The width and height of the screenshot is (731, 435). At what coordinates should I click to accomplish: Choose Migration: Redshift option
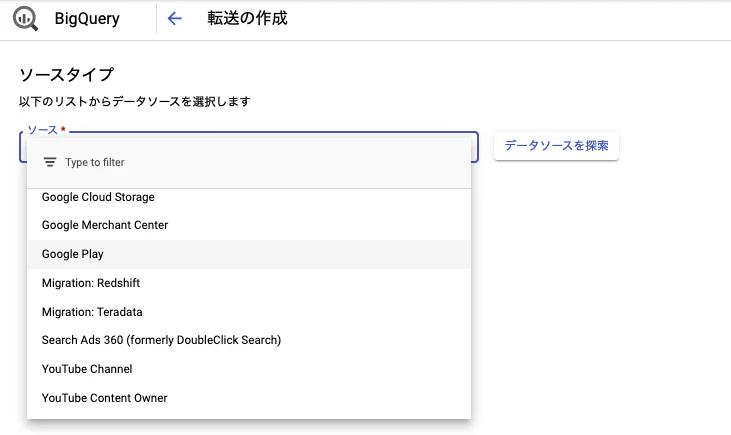click(x=249, y=283)
